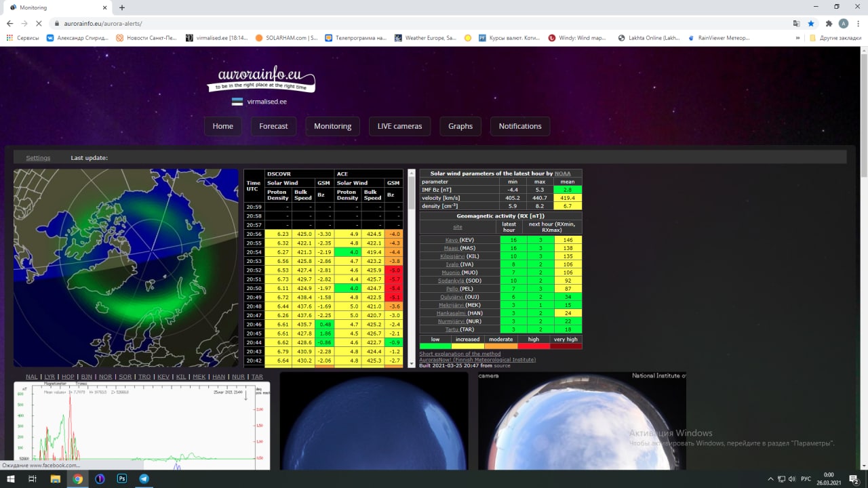
Task: Select the TAR magnetometer station
Action: tap(257, 377)
